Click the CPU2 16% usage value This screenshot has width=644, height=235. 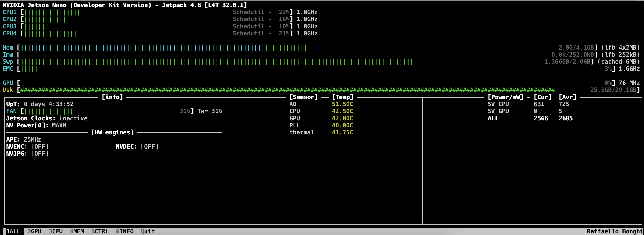(x=284, y=19)
